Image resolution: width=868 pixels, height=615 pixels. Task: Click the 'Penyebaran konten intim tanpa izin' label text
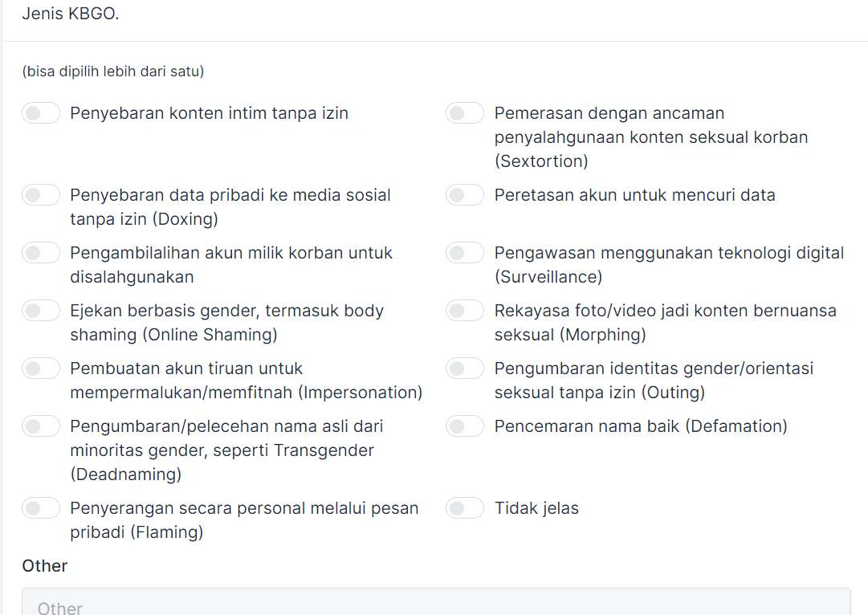coord(209,113)
